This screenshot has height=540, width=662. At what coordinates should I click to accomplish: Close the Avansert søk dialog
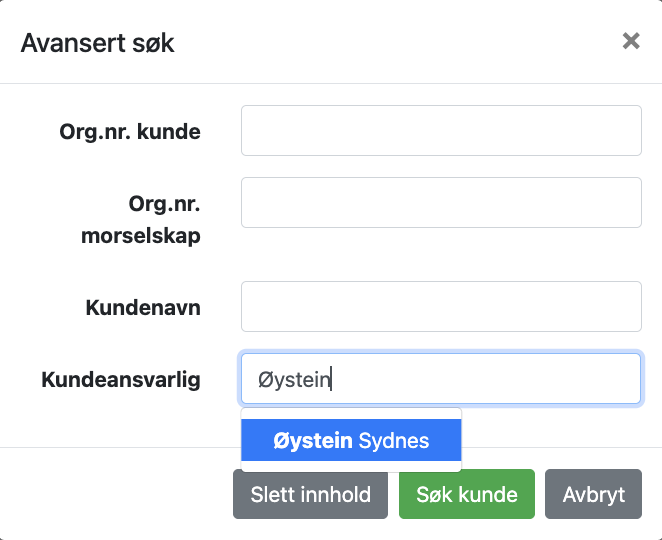[631, 41]
